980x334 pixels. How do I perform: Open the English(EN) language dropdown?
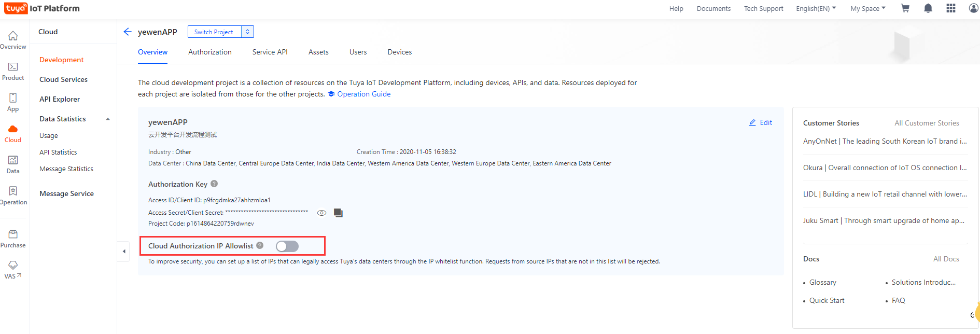point(816,8)
